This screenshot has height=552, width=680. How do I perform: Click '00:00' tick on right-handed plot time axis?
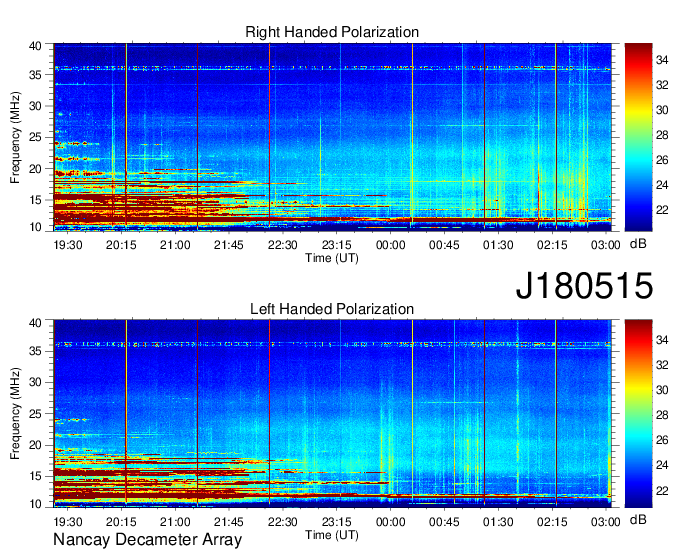(x=390, y=245)
